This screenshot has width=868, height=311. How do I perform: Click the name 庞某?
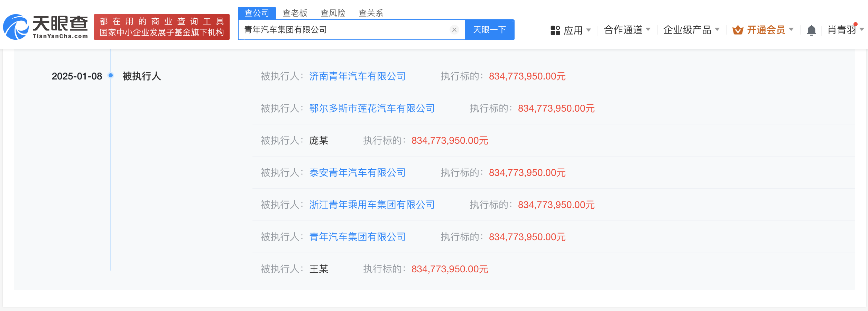(x=318, y=141)
